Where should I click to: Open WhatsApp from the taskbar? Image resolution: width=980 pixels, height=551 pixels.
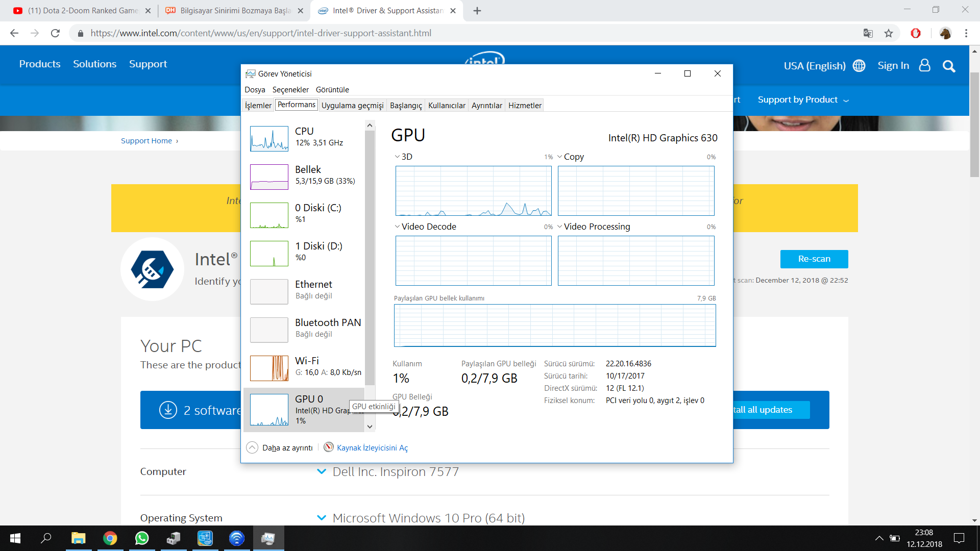coord(142,538)
